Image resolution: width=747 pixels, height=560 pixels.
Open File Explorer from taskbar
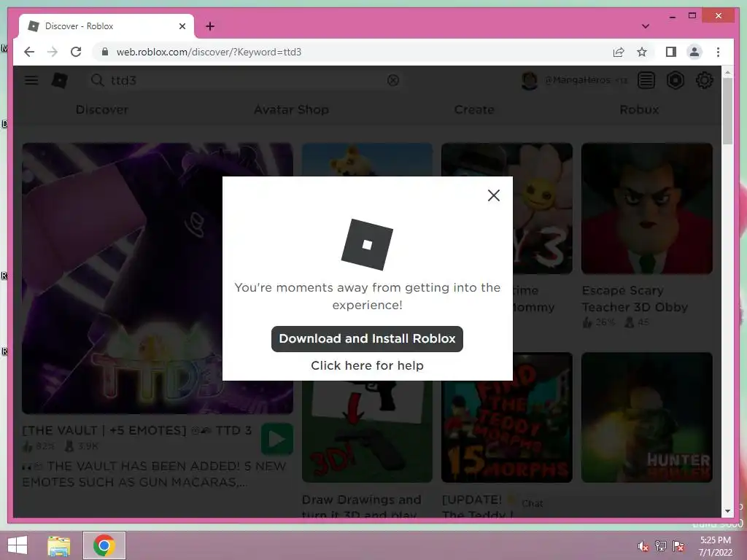coord(58,545)
